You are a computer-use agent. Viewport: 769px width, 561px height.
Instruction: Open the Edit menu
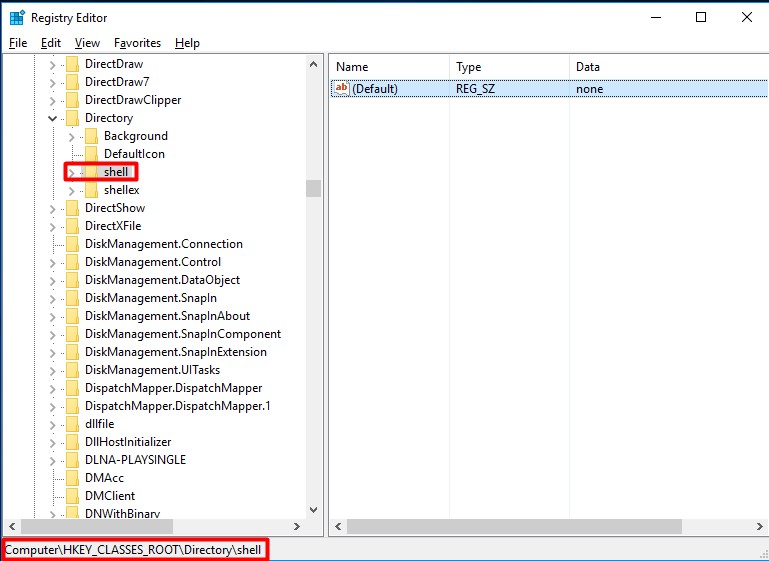[x=51, y=43]
